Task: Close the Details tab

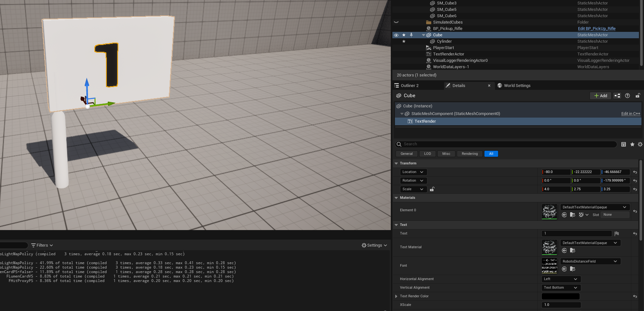Action: click(x=489, y=86)
